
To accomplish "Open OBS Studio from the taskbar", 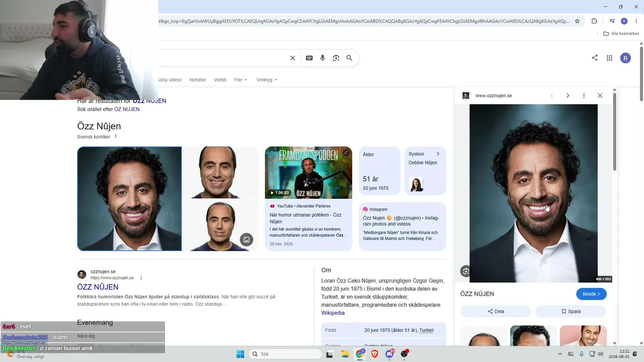I will [x=404, y=354].
